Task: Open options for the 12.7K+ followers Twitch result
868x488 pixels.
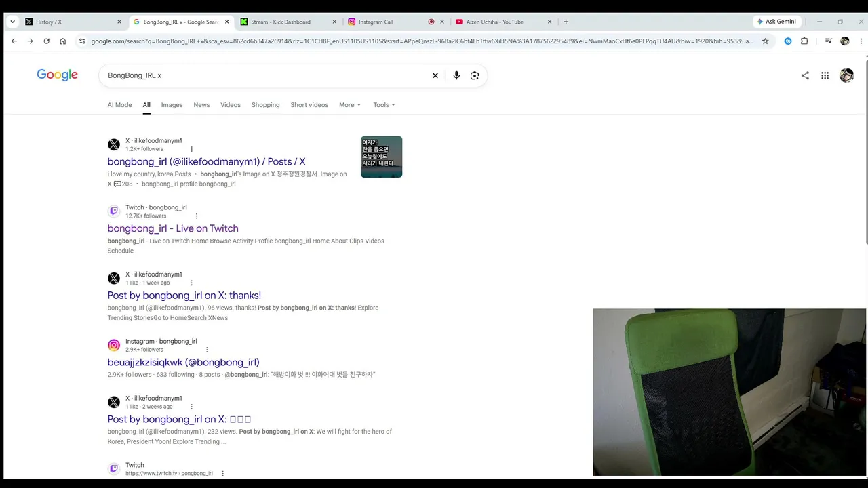Action: point(197,216)
